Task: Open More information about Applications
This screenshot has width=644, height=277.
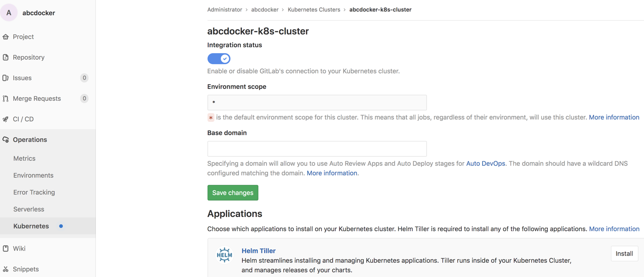Action: point(614,229)
